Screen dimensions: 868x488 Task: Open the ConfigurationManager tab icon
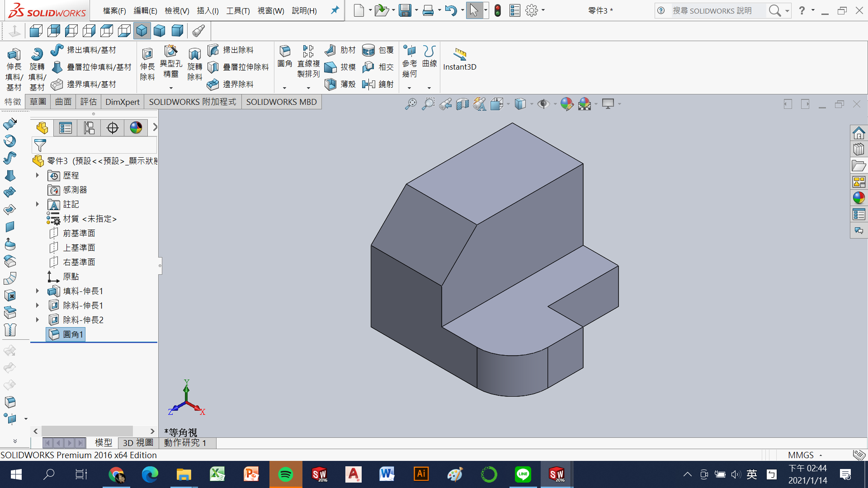[89, 128]
